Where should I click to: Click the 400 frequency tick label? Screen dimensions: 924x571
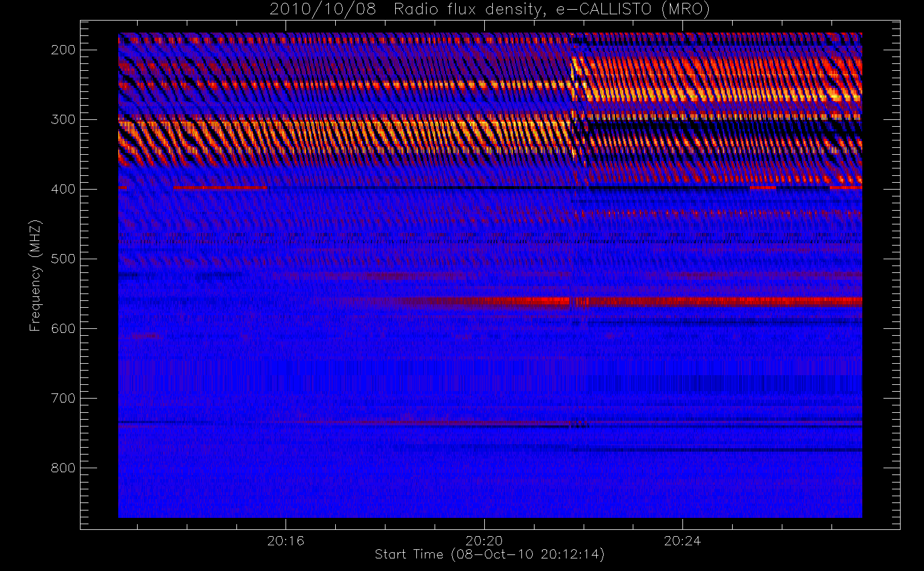pos(63,189)
